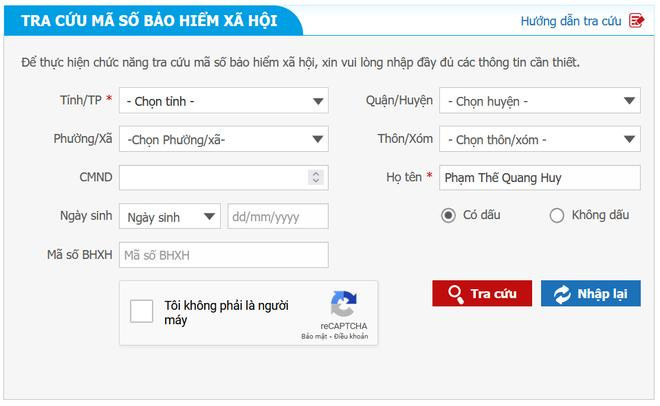Select the "Không dấu" radio option
The height and width of the screenshot is (406, 660).
(x=557, y=215)
